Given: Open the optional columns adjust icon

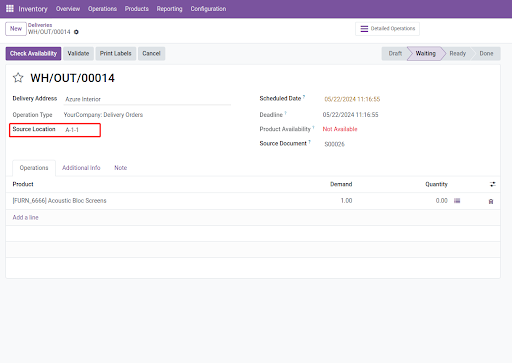Looking at the screenshot, I should coord(493,184).
